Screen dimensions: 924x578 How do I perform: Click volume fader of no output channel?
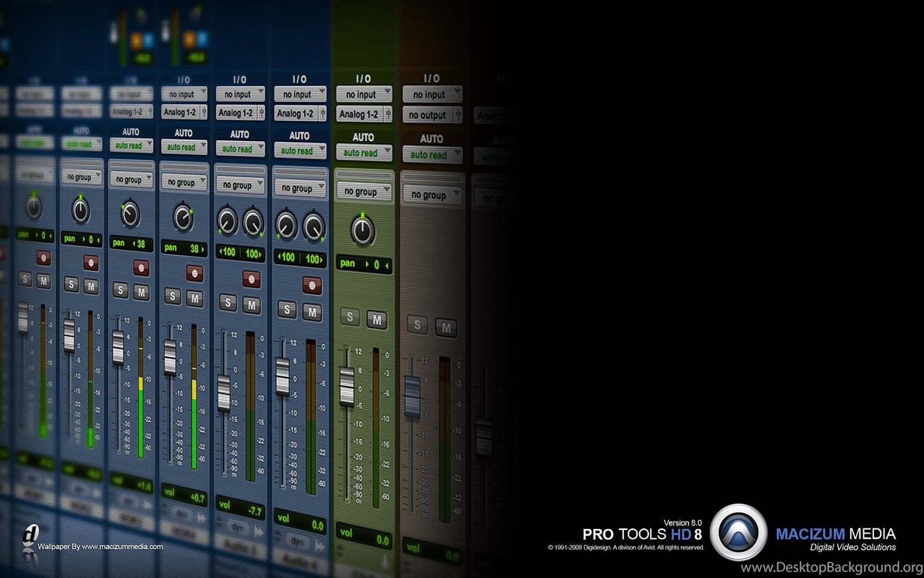click(412, 396)
